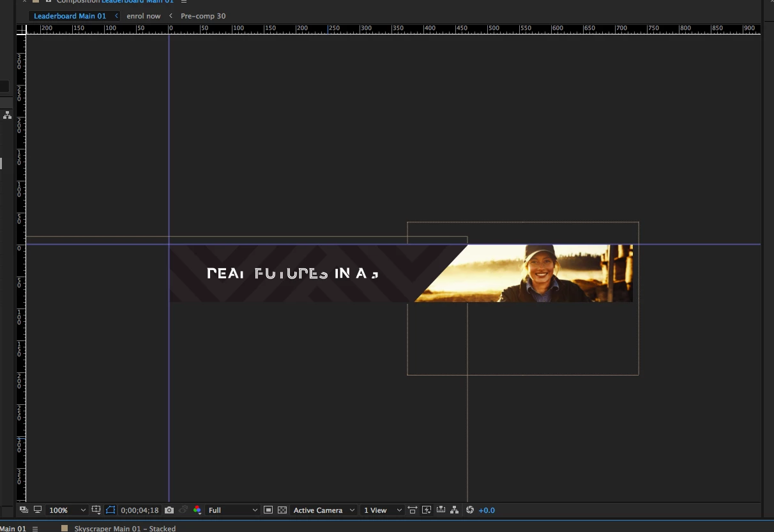Open the Show Channel color management icon
Viewport: 774px width, 532px height.
tap(197, 510)
